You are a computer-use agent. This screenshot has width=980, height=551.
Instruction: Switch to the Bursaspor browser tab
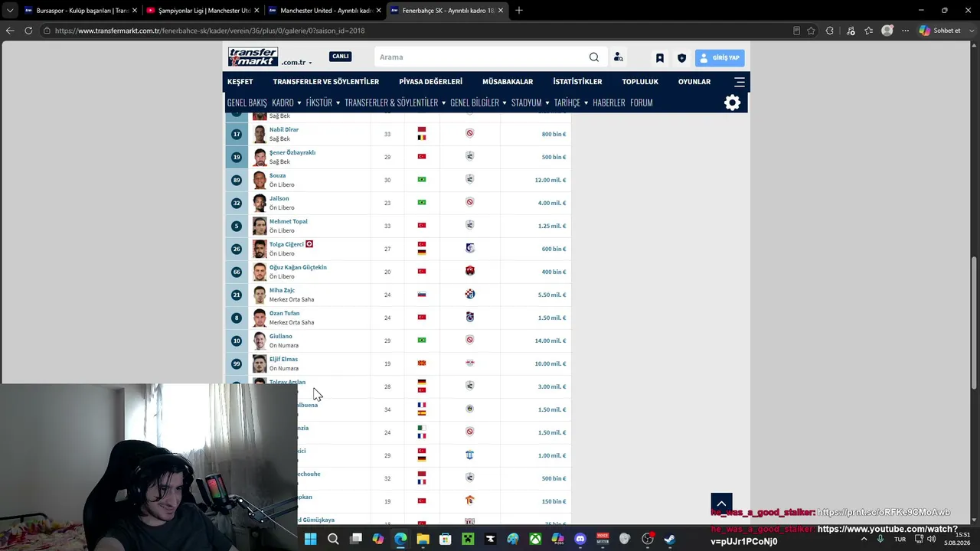[80, 11]
